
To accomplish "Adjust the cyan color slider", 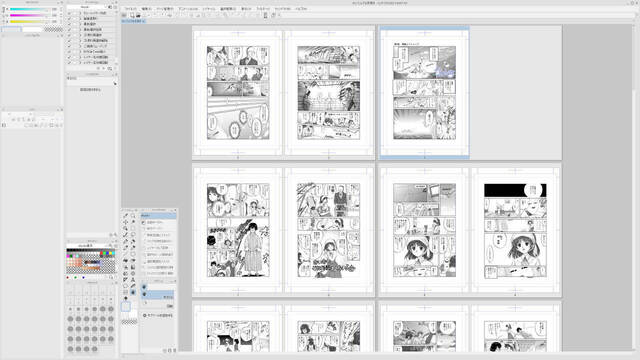I will (29, 9).
